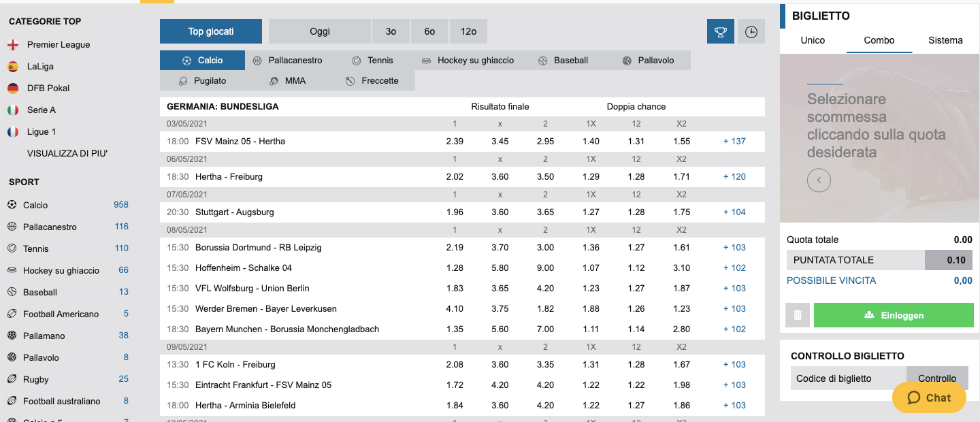
Task: Expand more markets for Bayern Munchen - Borussia Monchengladbach
Action: 734,329
